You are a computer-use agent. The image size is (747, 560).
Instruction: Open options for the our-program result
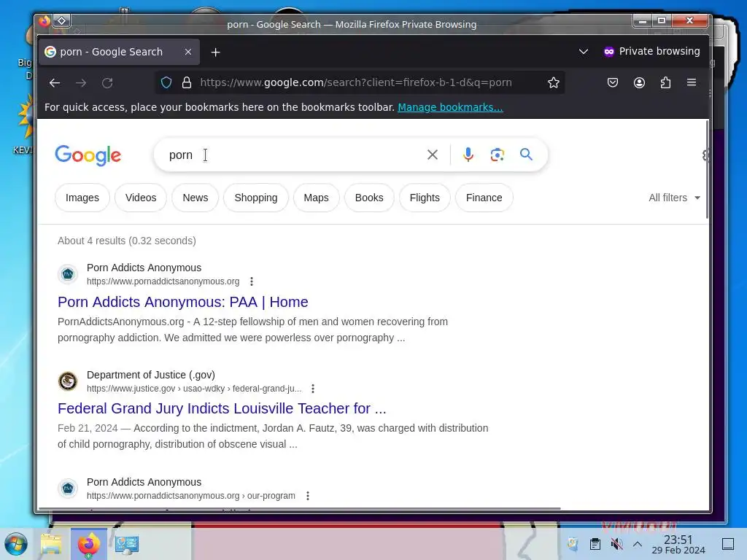click(308, 496)
